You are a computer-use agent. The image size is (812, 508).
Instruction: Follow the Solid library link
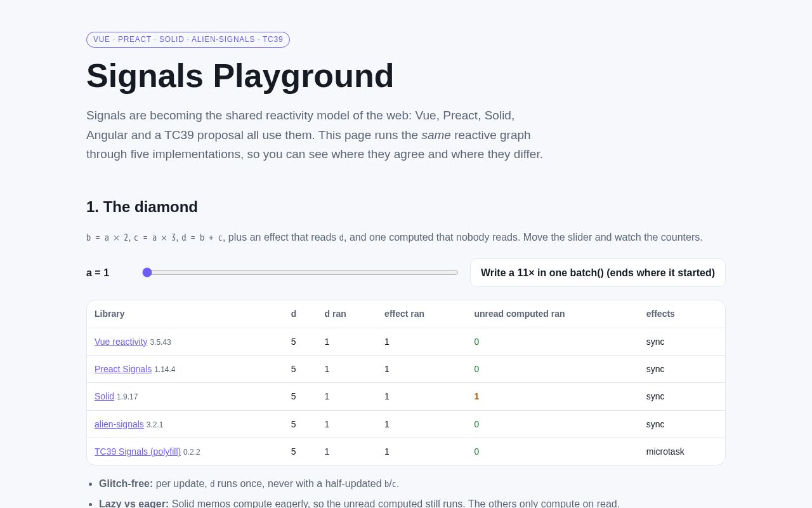click(105, 396)
